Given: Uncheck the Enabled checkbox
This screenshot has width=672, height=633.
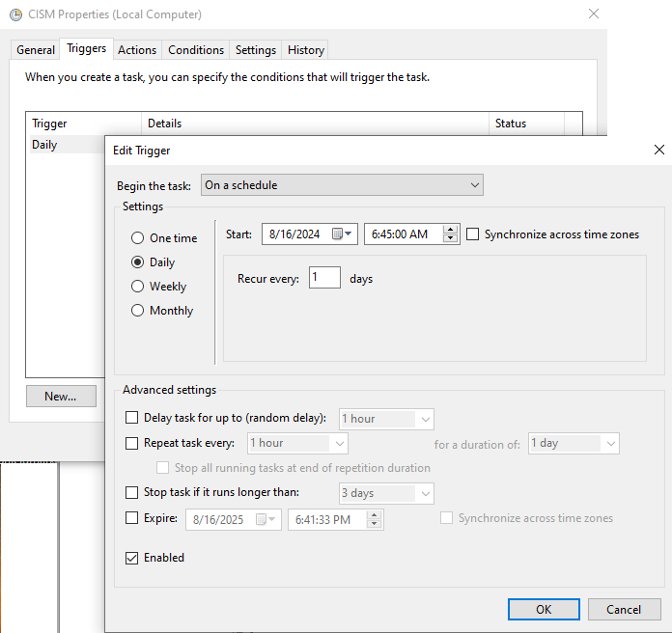Looking at the screenshot, I should pyautogui.click(x=132, y=558).
